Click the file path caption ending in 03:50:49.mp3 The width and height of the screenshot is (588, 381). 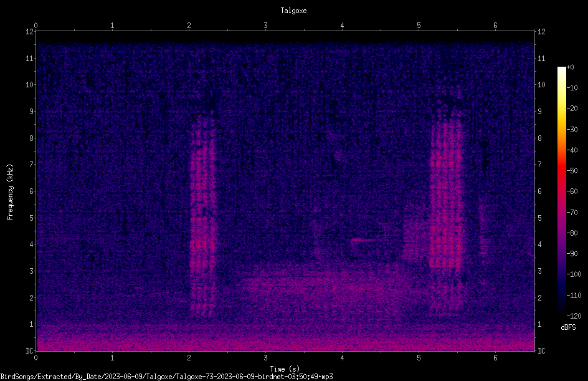coord(166,377)
